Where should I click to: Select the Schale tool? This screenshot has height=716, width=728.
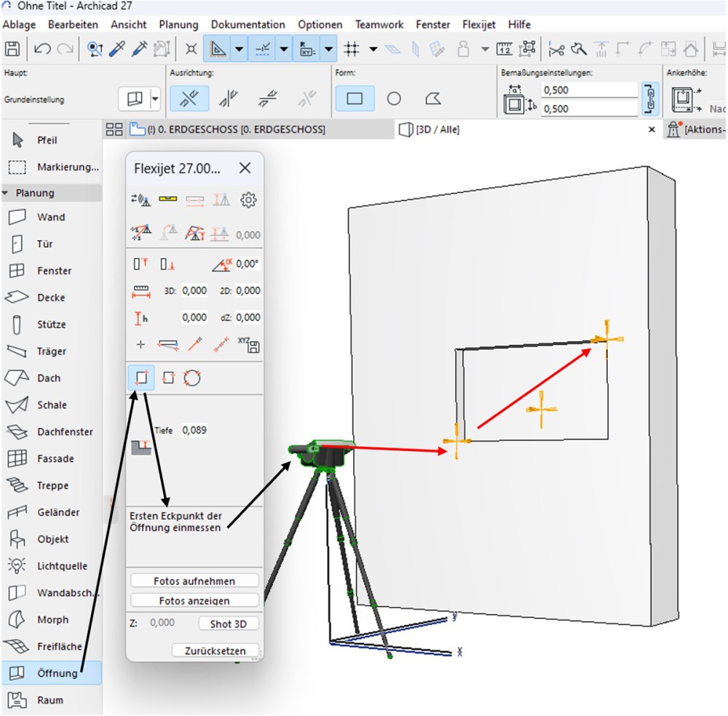51,405
